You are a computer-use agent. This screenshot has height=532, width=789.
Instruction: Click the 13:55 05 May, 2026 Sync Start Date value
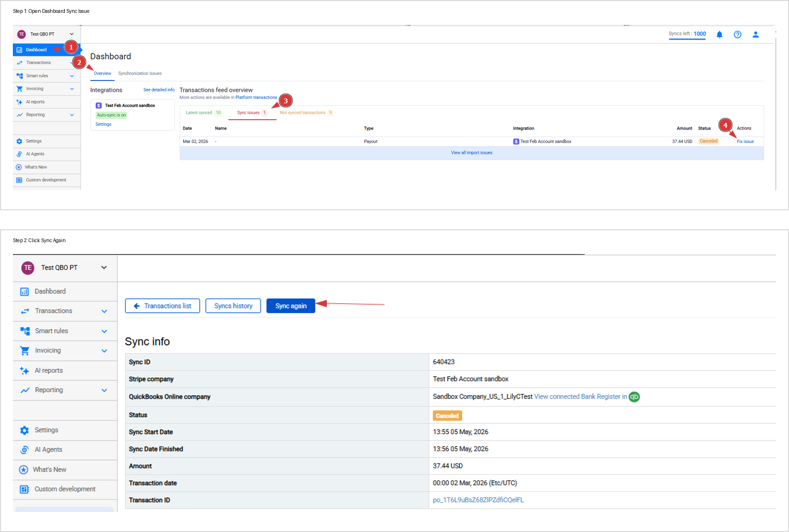tap(460, 432)
